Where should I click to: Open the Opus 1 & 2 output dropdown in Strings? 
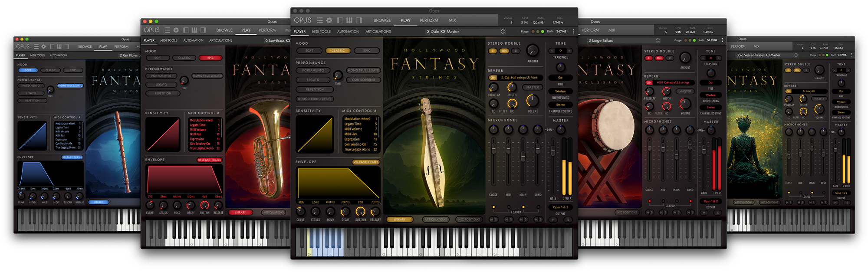pyautogui.click(x=560, y=207)
